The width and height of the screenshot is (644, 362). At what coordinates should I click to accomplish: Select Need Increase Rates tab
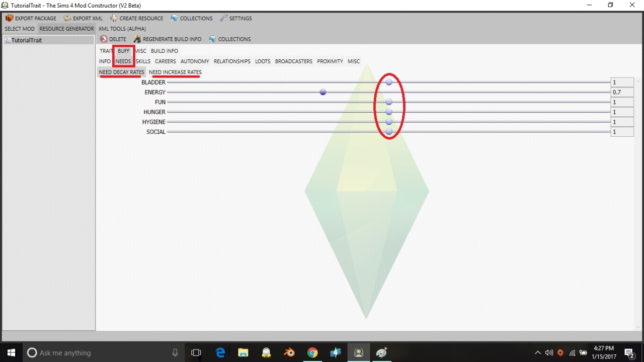[x=175, y=72]
